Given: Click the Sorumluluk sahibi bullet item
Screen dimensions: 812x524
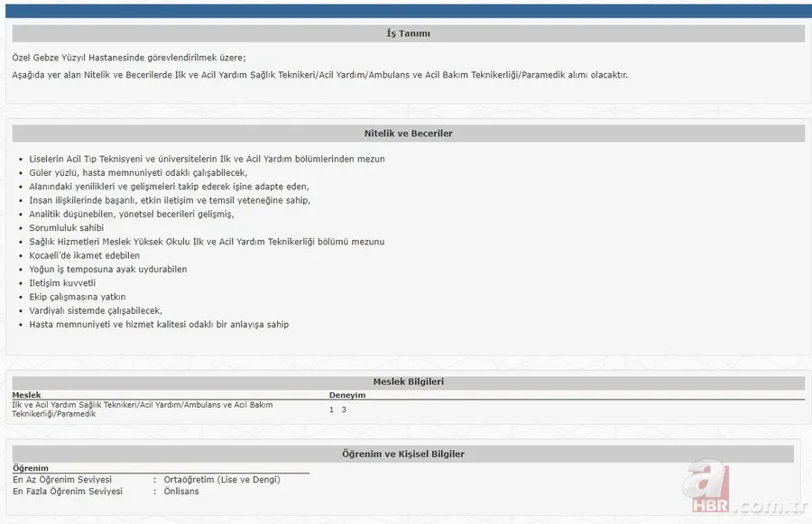Looking at the screenshot, I should coord(66,228).
